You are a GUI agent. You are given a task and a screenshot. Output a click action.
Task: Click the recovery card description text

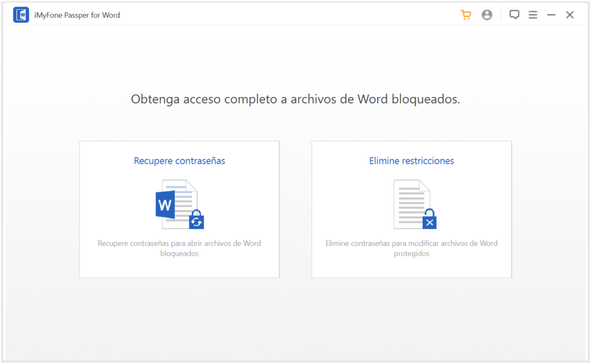click(x=179, y=247)
